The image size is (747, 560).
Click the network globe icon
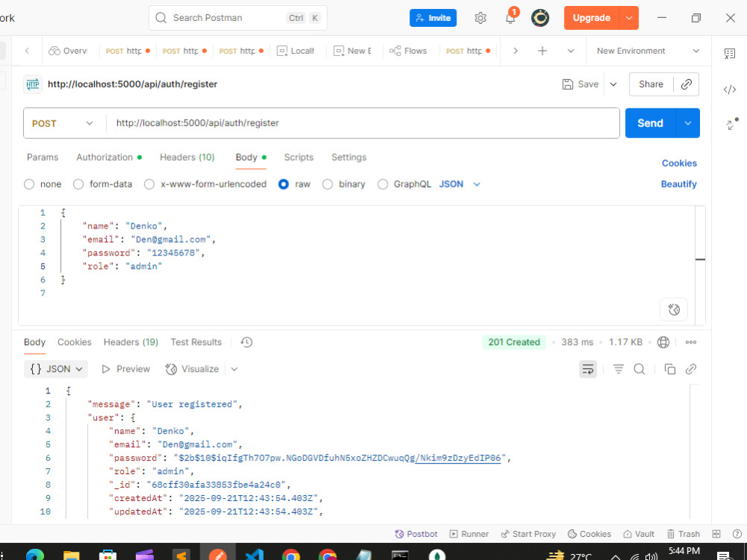point(663,342)
